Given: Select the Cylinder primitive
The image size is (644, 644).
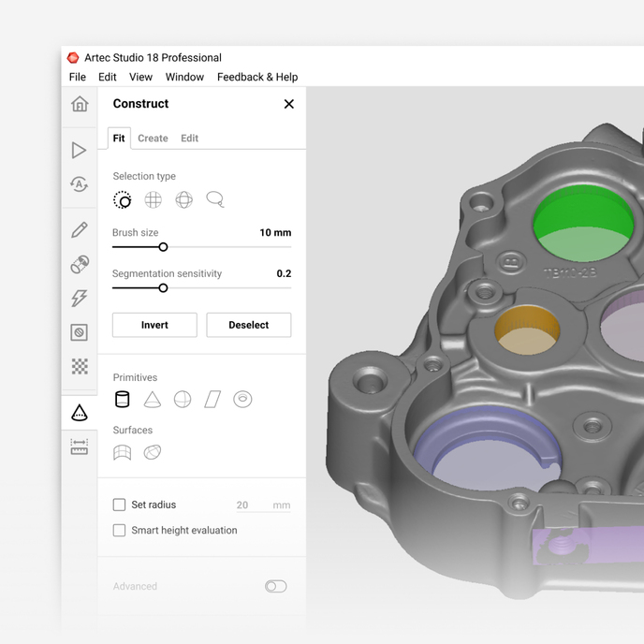Looking at the screenshot, I should (122, 399).
